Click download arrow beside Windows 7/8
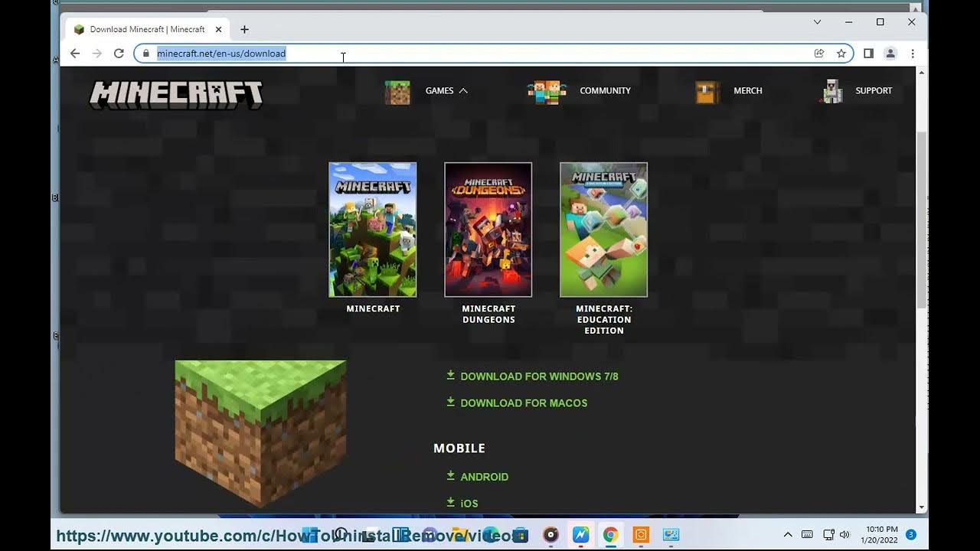 pyautogui.click(x=451, y=375)
